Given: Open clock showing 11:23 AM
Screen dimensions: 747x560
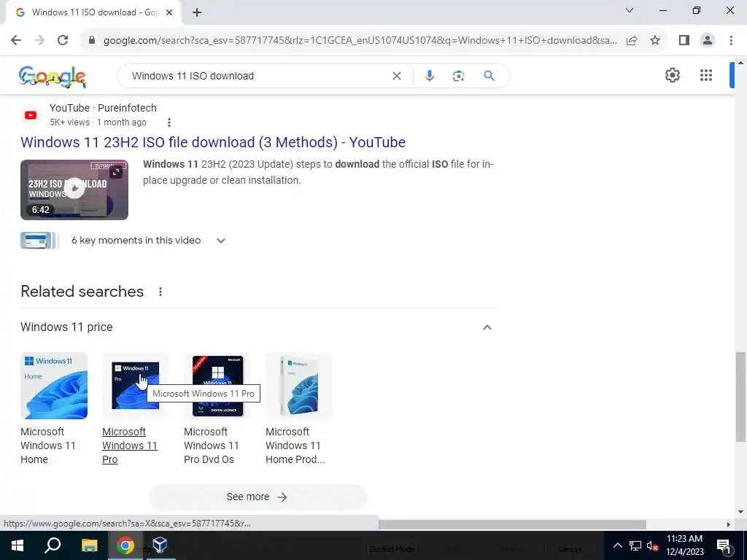Looking at the screenshot, I should 684,545.
